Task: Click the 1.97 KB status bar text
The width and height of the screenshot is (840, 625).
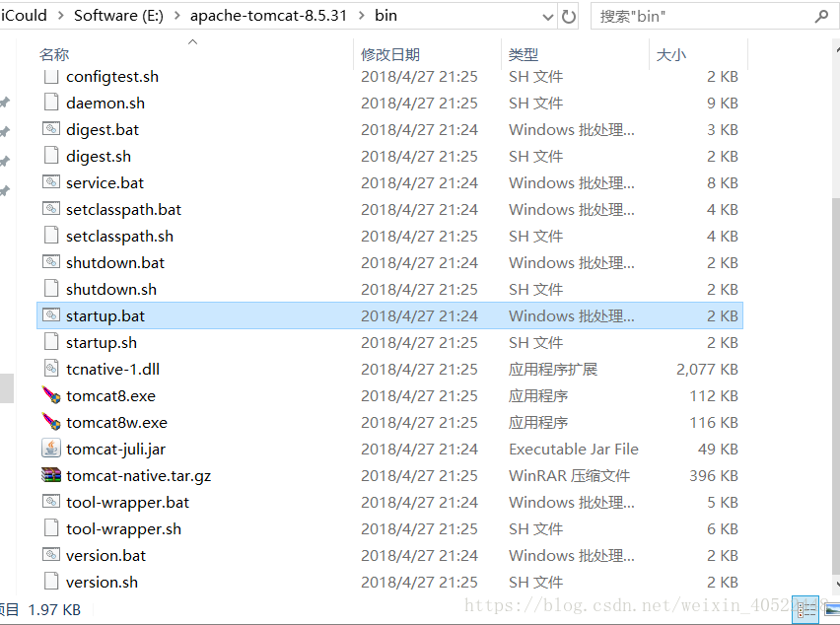Action: pyautogui.click(x=54, y=610)
